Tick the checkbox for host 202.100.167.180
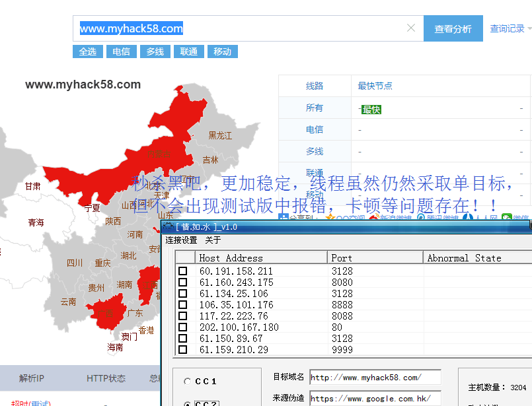The height and width of the screenshot is (406, 532). coord(182,327)
